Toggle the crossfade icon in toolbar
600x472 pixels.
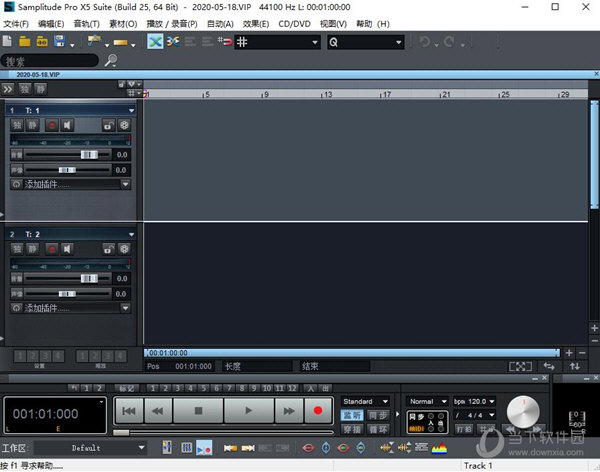pos(155,42)
